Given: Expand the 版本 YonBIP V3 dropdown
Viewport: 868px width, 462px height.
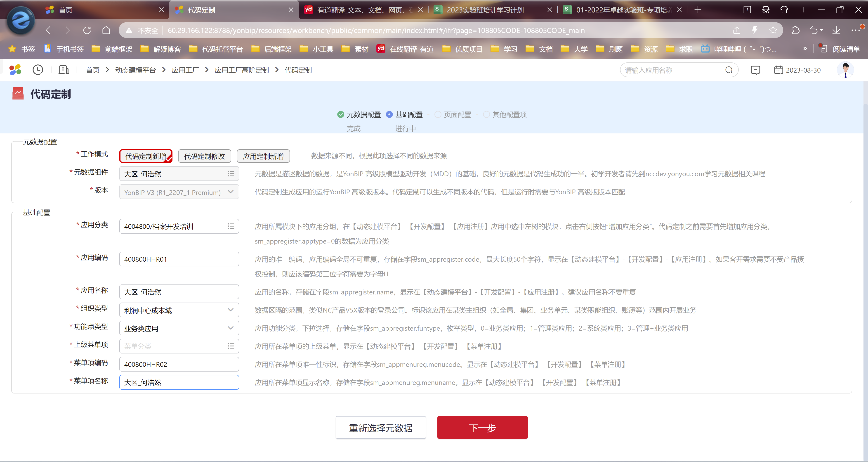Looking at the screenshot, I should [231, 192].
